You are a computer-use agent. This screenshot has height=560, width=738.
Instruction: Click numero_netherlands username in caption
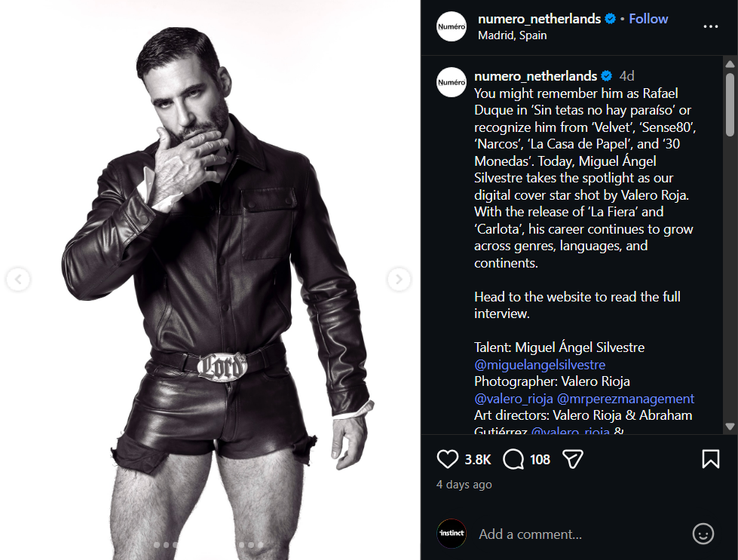point(535,76)
